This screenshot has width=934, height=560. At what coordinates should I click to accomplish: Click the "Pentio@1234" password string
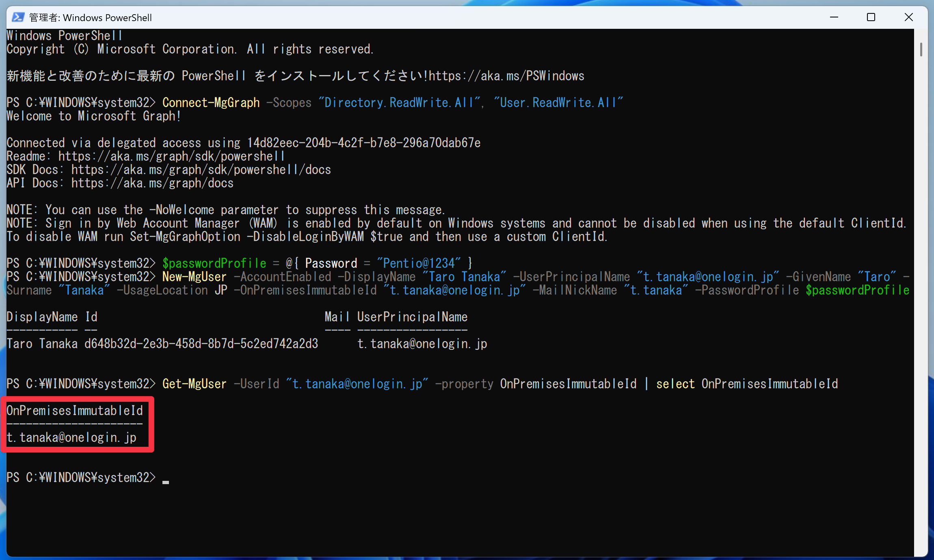419,263
